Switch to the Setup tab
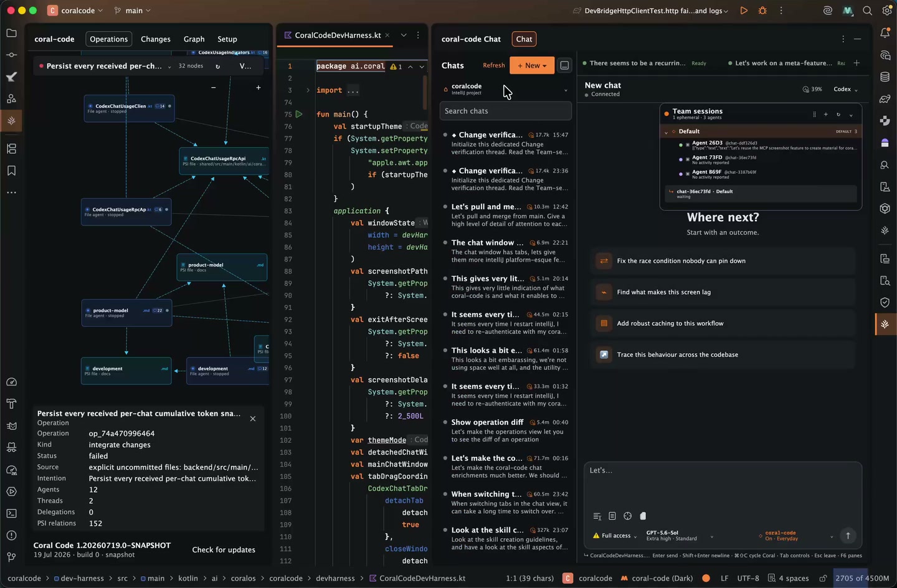This screenshot has height=588, width=897. 227,39
